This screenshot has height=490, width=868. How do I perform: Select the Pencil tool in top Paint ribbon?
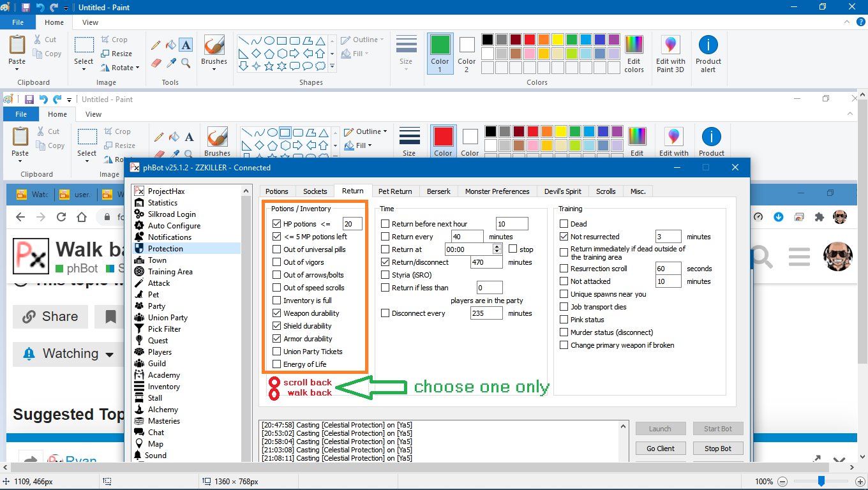coord(156,45)
